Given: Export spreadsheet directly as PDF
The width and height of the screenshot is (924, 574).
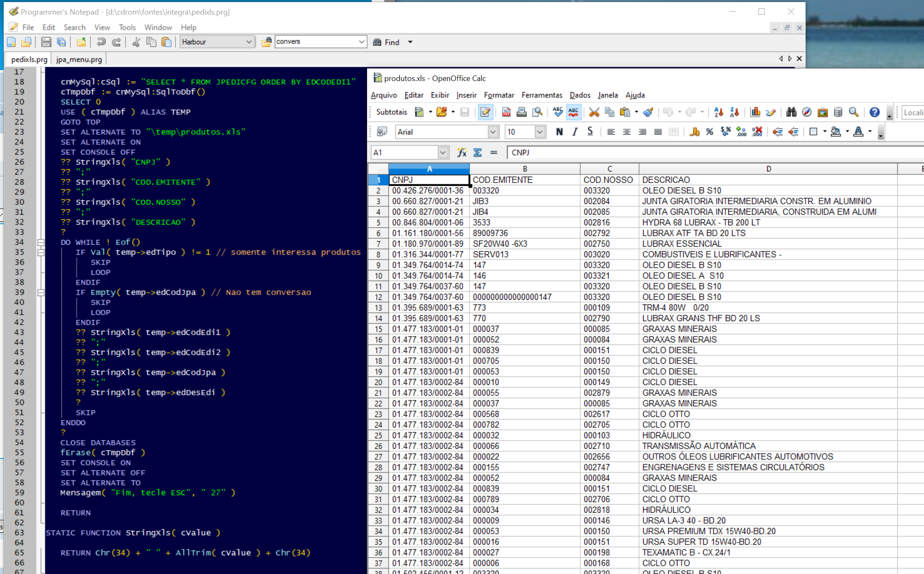Looking at the screenshot, I should click(506, 112).
